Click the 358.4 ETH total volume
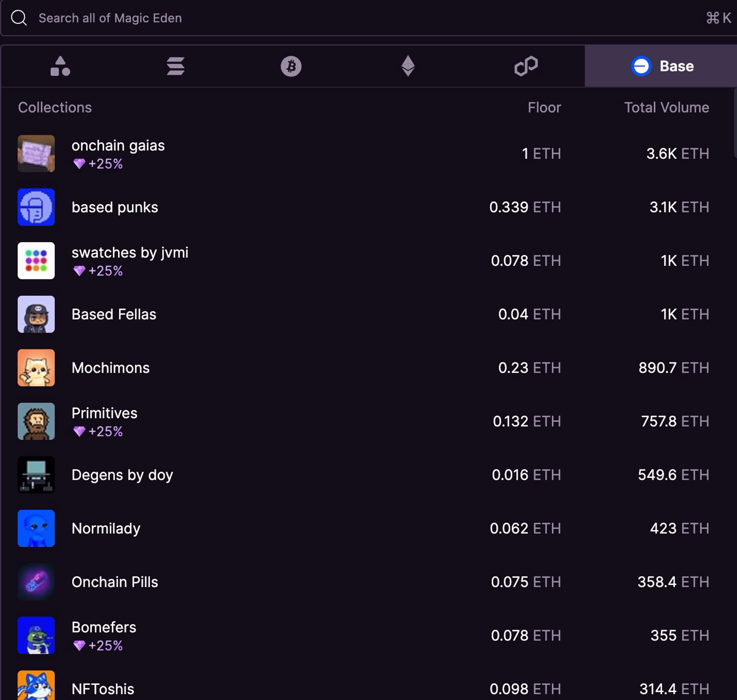 (673, 582)
